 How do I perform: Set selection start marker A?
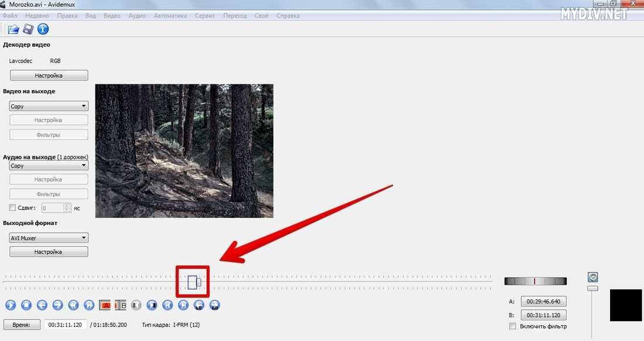pos(105,305)
